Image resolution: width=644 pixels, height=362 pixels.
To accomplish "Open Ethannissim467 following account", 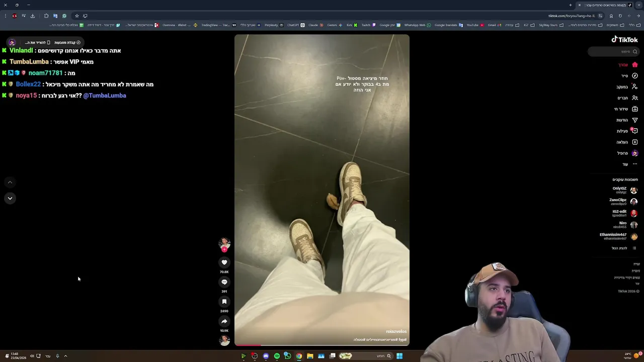I will (x=618, y=236).
